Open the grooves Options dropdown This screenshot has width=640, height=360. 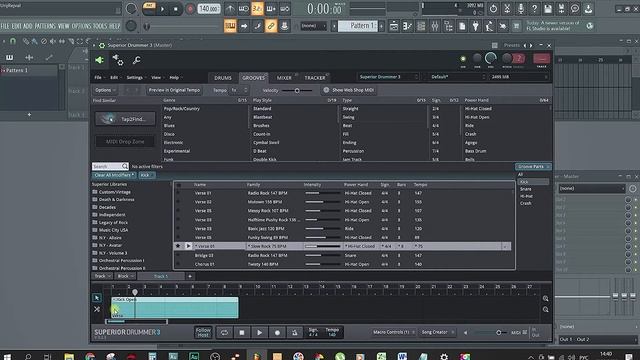(x=105, y=90)
